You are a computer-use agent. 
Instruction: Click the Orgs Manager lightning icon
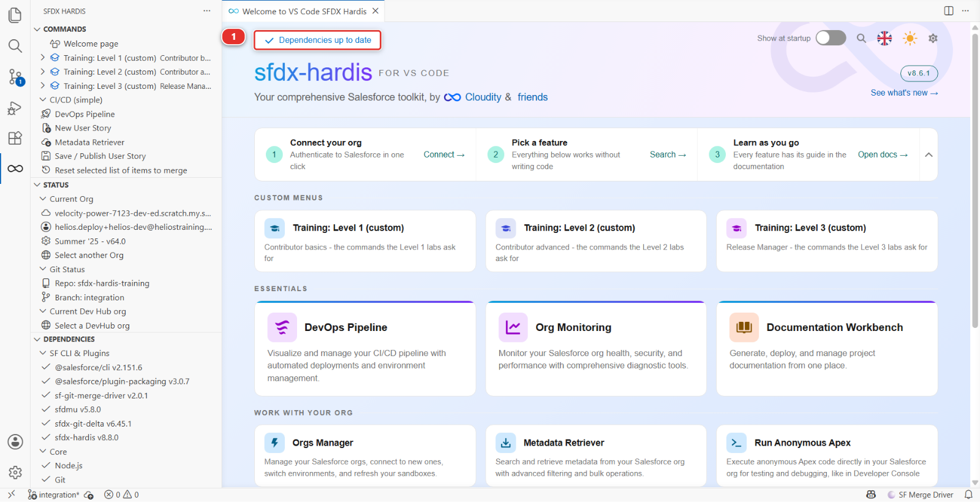[x=274, y=443]
